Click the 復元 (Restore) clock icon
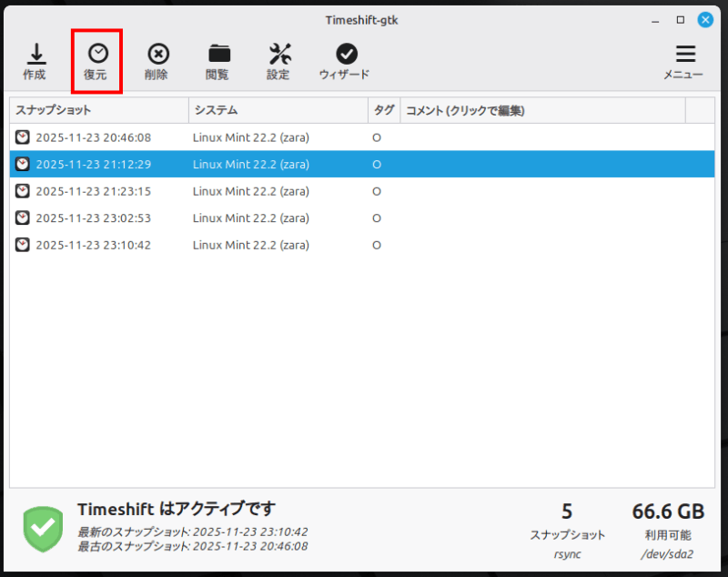This screenshot has height=577, width=728. [96, 55]
